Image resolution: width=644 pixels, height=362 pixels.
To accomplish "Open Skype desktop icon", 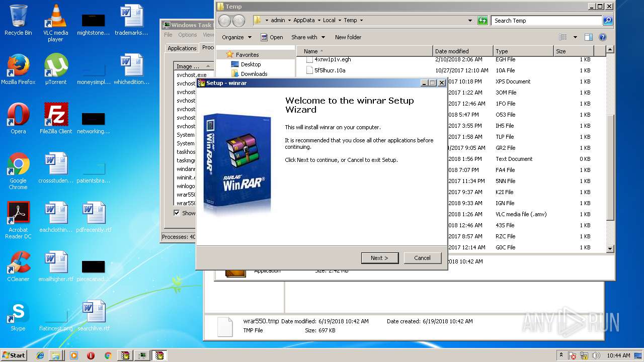I will coord(18,316).
